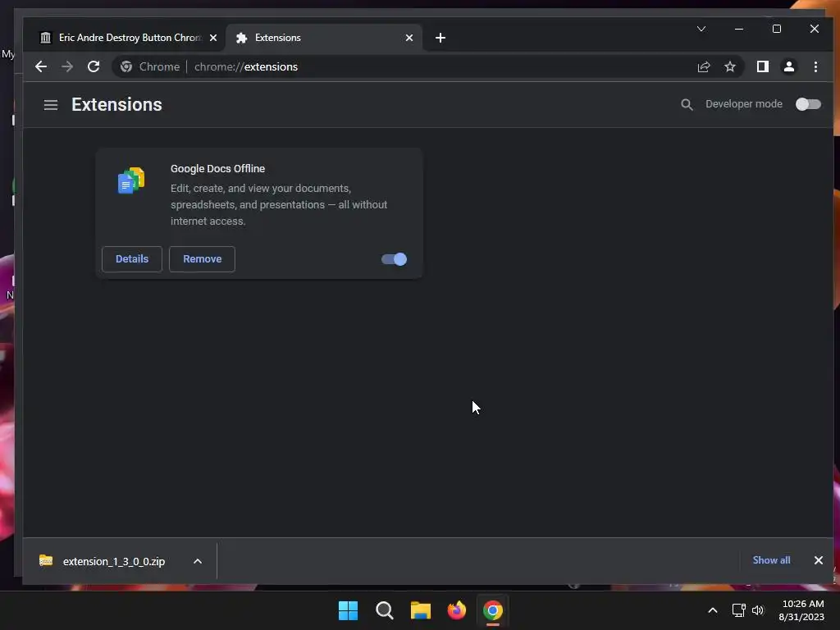Image resolution: width=840 pixels, height=630 pixels.
Task: Open the clock and date panel
Action: tap(801, 610)
